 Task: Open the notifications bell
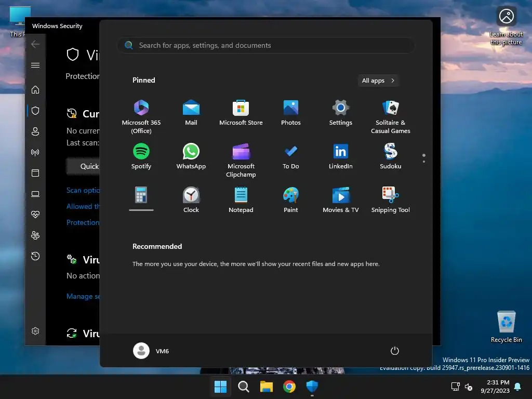(x=518, y=387)
